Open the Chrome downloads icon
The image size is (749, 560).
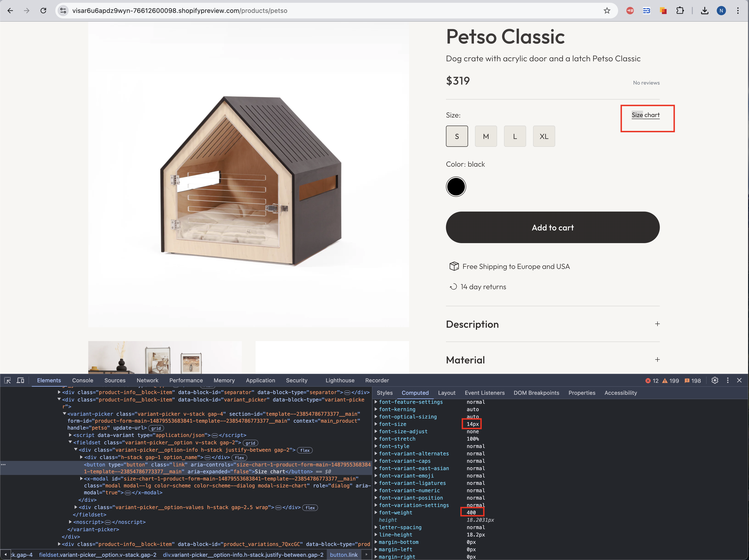[704, 11]
